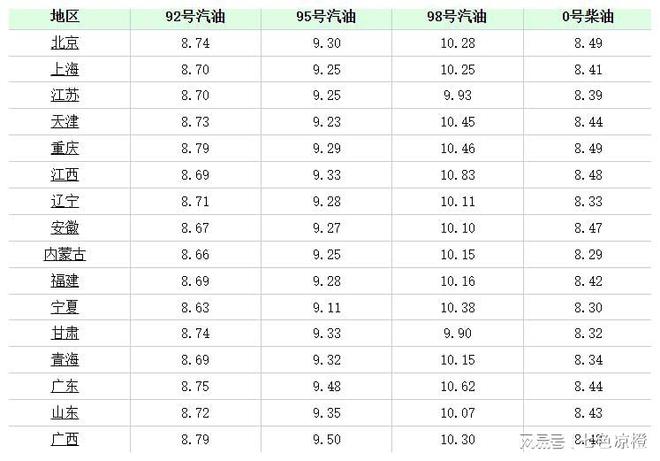Click the 福建 region link
Screen dimensions: 660x461
65,280
